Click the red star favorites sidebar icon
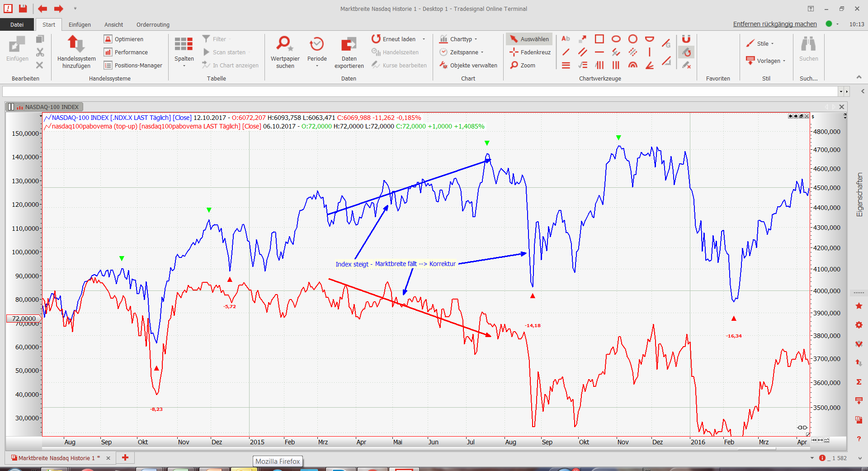Screen dimensions: 868x471 point(859,306)
